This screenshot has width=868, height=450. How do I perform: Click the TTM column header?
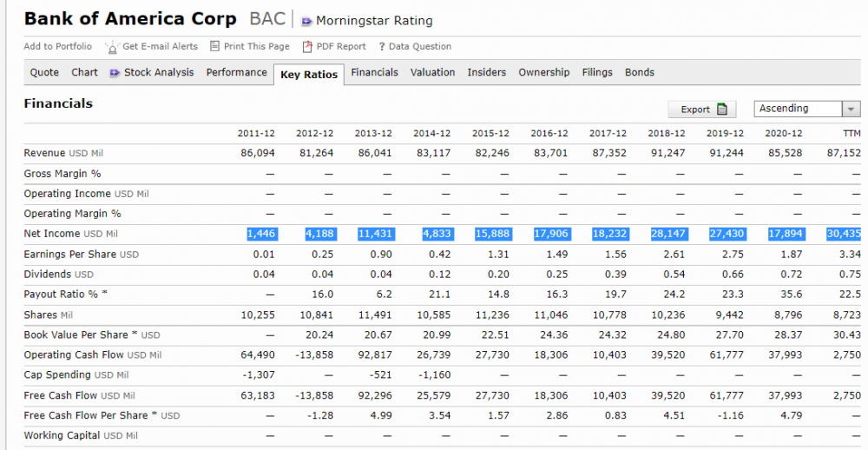tap(852, 134)
